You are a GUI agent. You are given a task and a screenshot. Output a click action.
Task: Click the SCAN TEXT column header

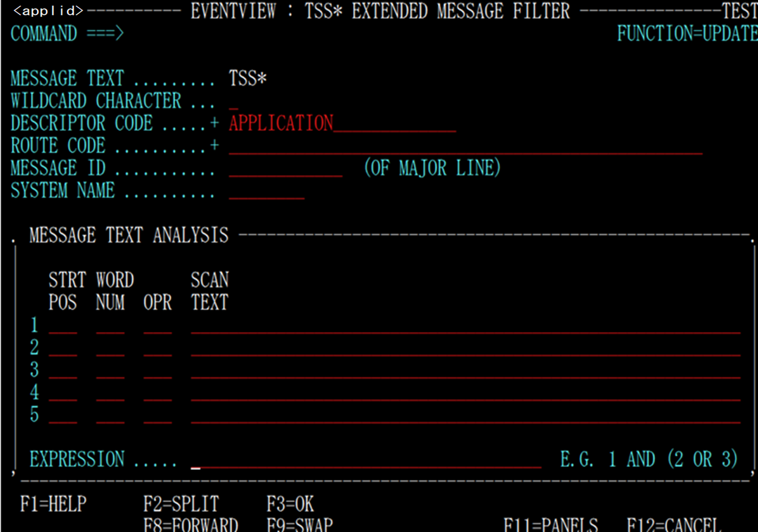tap(210, 291)
